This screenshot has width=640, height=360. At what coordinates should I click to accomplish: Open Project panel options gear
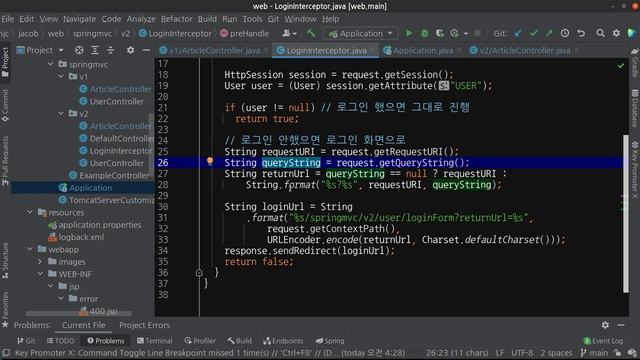point(130,50)
